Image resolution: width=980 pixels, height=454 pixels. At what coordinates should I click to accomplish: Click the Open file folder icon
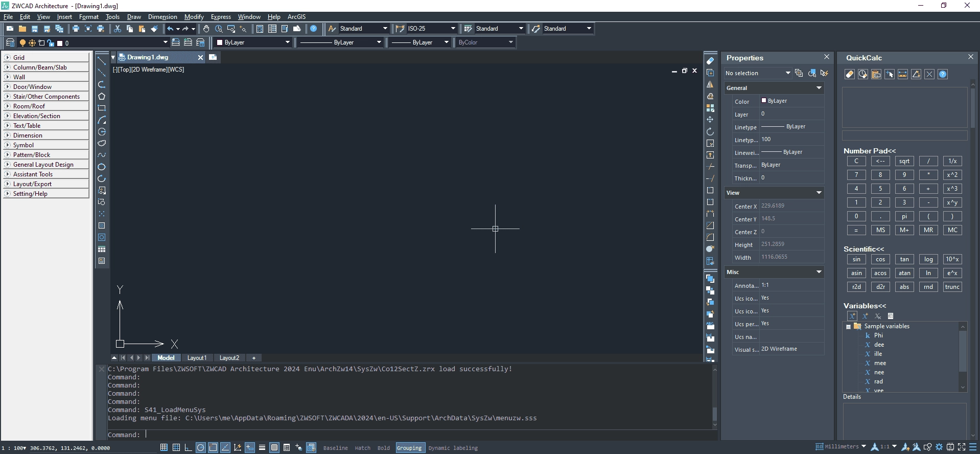click(22, 29)
